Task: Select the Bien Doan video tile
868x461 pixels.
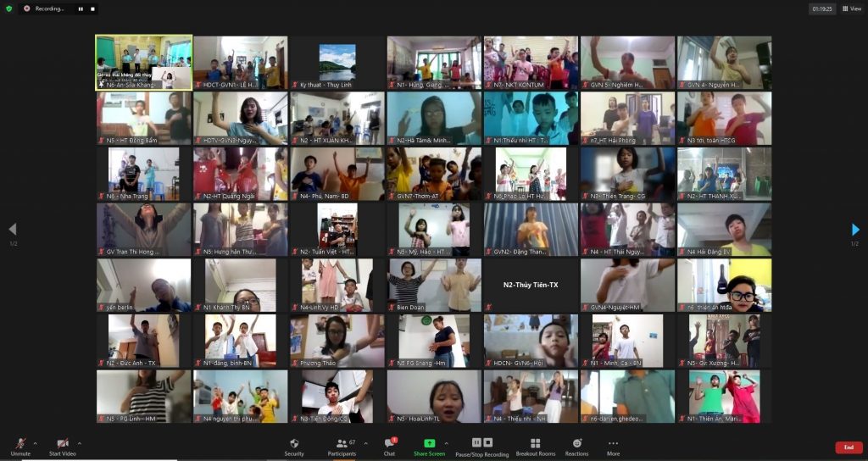Action: point(434,285)
